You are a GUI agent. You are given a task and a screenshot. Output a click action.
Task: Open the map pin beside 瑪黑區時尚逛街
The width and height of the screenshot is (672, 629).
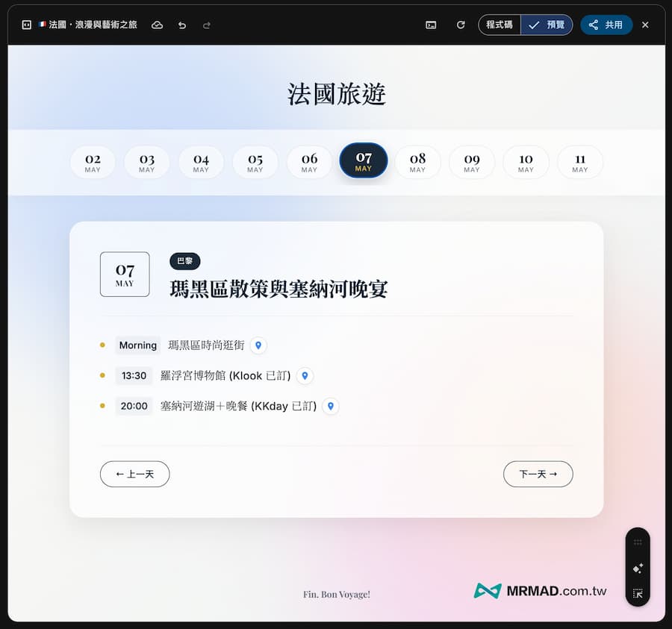tap(258, 345)
